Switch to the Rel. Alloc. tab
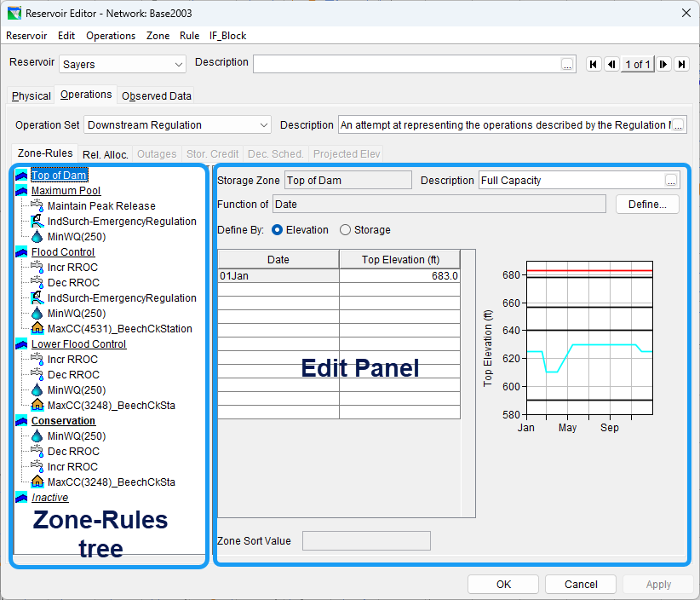This screenshot has height=600, width=700. 106,154
